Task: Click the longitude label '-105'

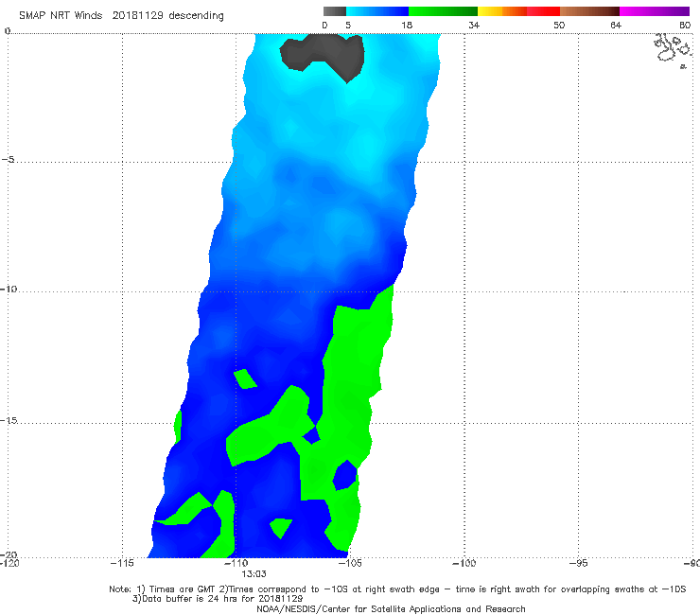Action: (350, 563)
